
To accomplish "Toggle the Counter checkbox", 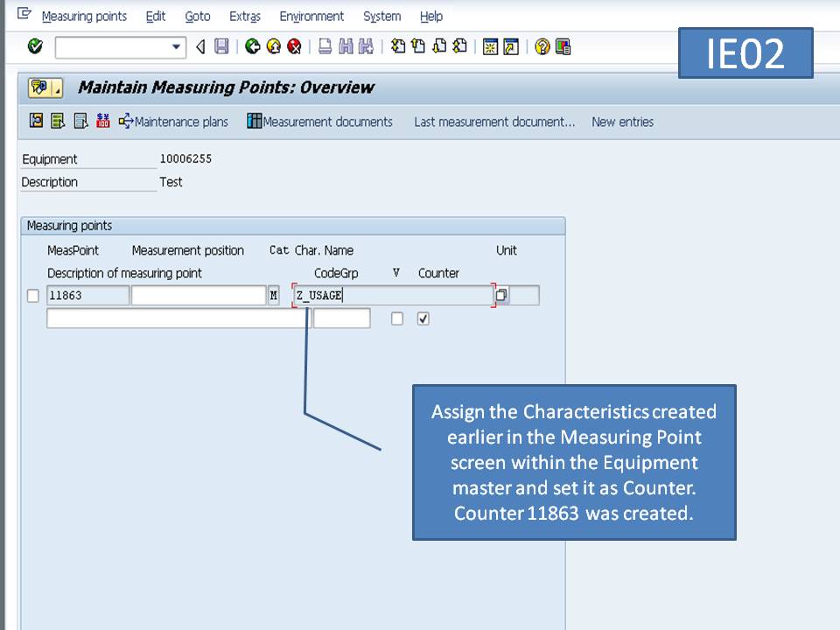I will click(x=423, y=318).
